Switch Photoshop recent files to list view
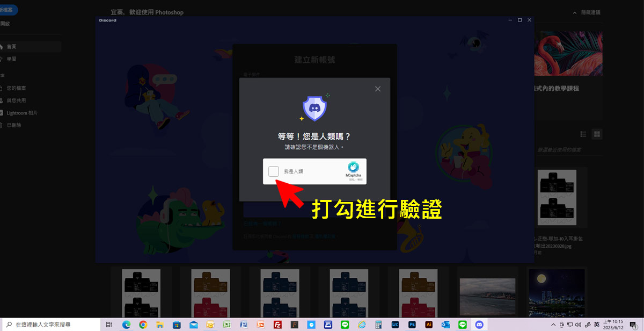This screenshot has width=644, height=331. point(583,134)
